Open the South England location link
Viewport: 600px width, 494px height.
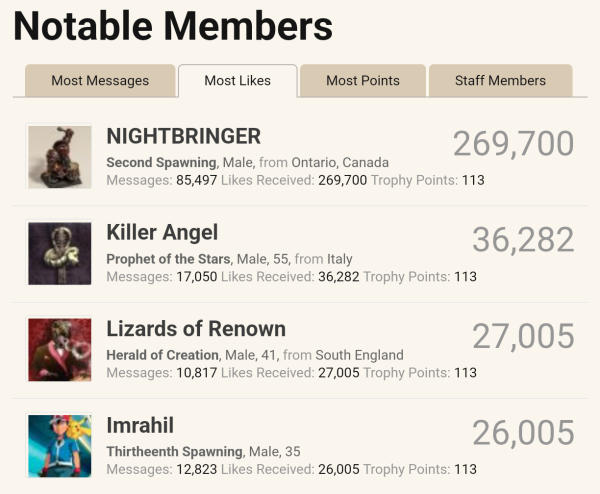tap(359, 355)
